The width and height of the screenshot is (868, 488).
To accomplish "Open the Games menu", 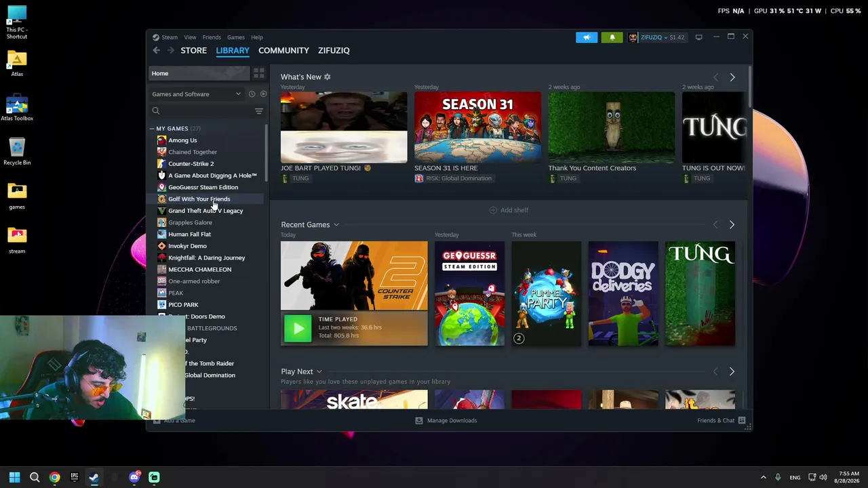I will (236, 37).
